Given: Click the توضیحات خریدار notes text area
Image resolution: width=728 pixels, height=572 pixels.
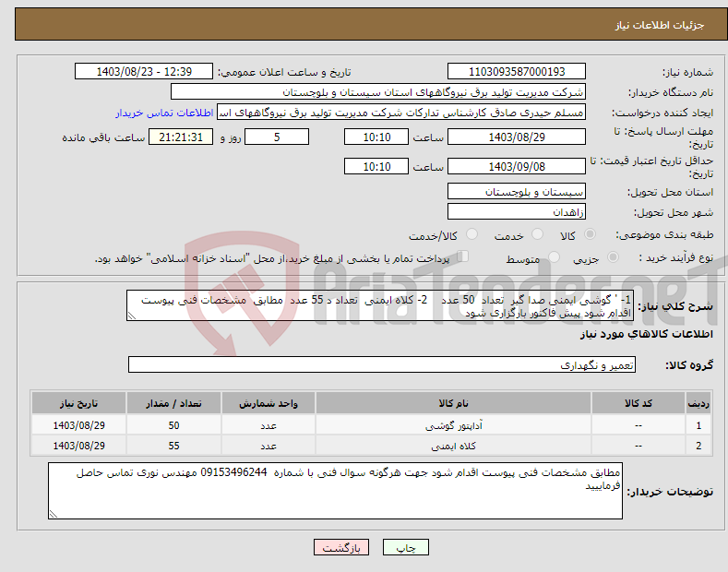Looking at the screenshot, I should pos(335,491).
